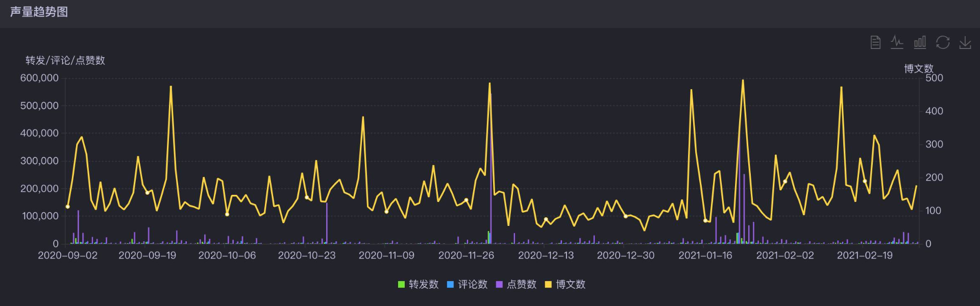The image size is (980, 306).
Task: Click the 2020-12-30 date label
Action: pyautogui.click(x=626, y=256)
